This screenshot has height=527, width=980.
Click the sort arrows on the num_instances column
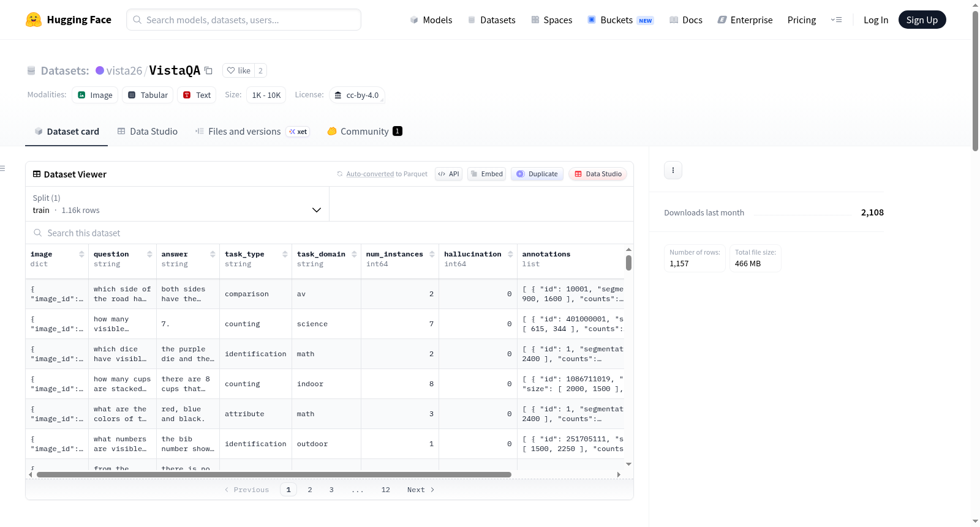[x=432, y=254]
